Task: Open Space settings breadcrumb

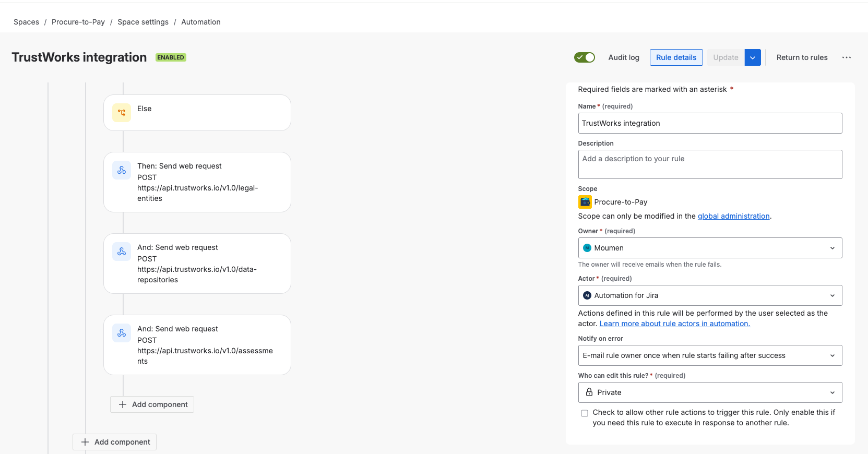Action: click(143, 22)
